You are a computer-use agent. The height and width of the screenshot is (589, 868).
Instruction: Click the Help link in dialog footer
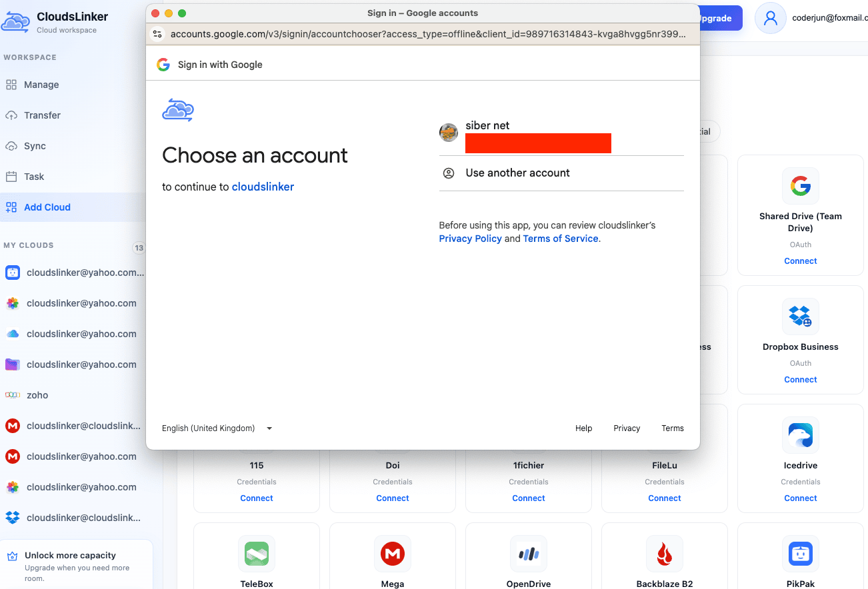(x=584, y=428)
